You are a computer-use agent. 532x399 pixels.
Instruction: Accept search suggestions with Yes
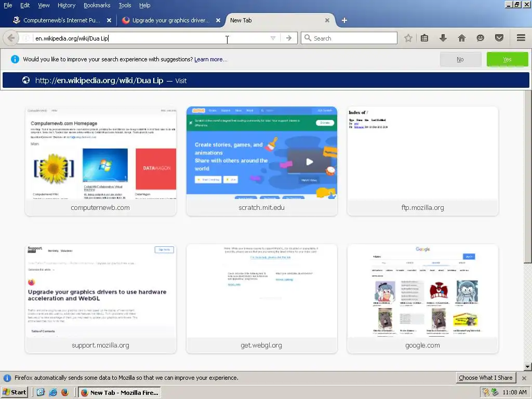point(507,59)
